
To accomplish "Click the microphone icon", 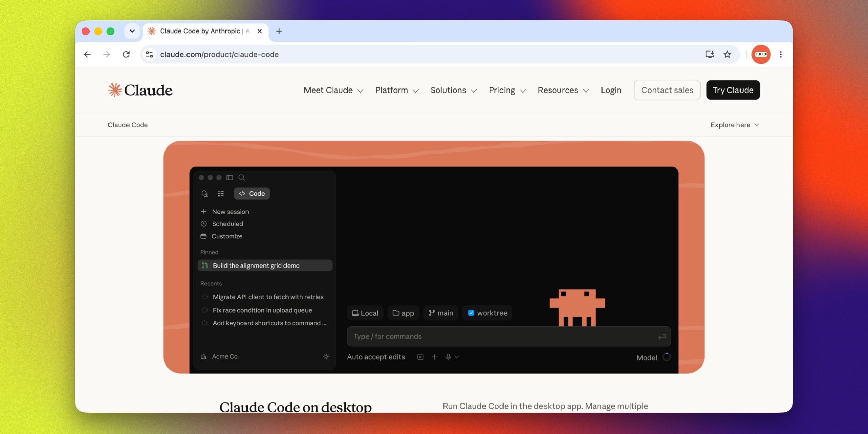I will [x=448, y=357].
